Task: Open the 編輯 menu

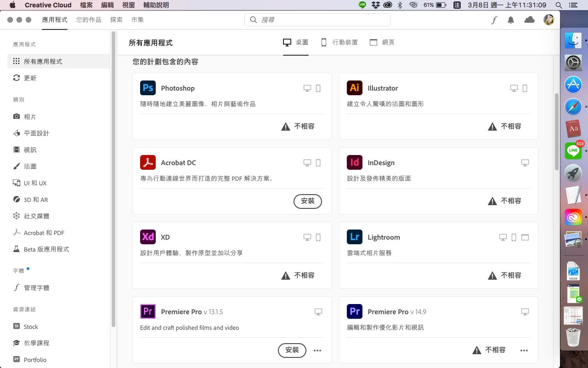Action: click(x=107, y=5)
